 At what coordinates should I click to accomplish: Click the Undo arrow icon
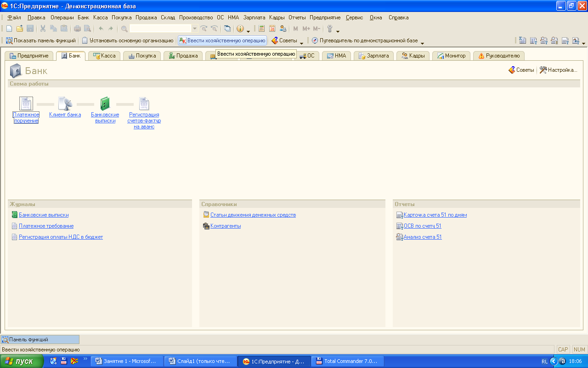pos(101,29)
